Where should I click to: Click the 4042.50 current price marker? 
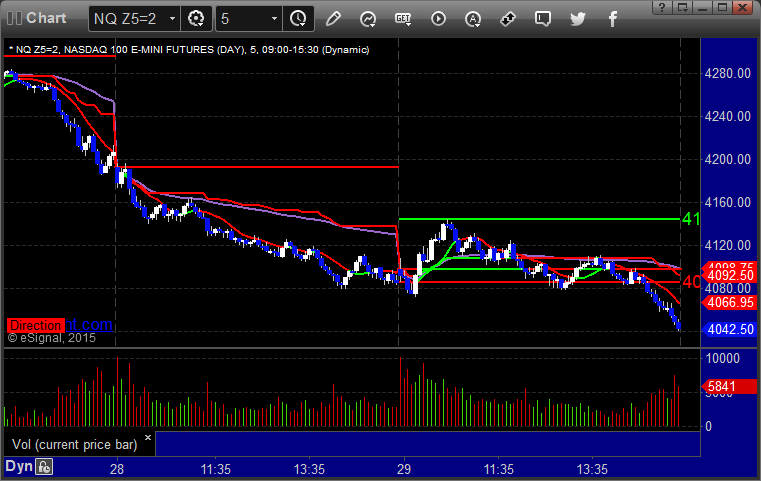click(730, 327)
